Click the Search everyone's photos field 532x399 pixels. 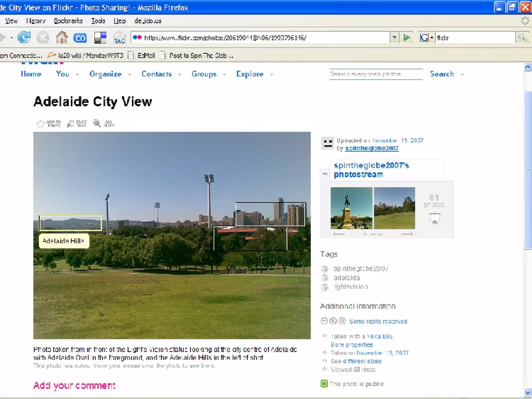point(376,74)
